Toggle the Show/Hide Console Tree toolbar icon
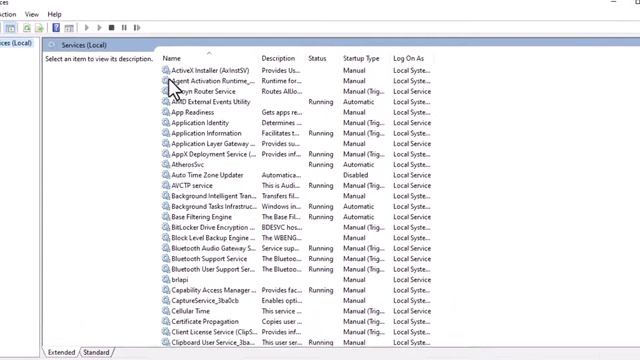This screenshot has width=640, height=360. (x=11, y=28)
